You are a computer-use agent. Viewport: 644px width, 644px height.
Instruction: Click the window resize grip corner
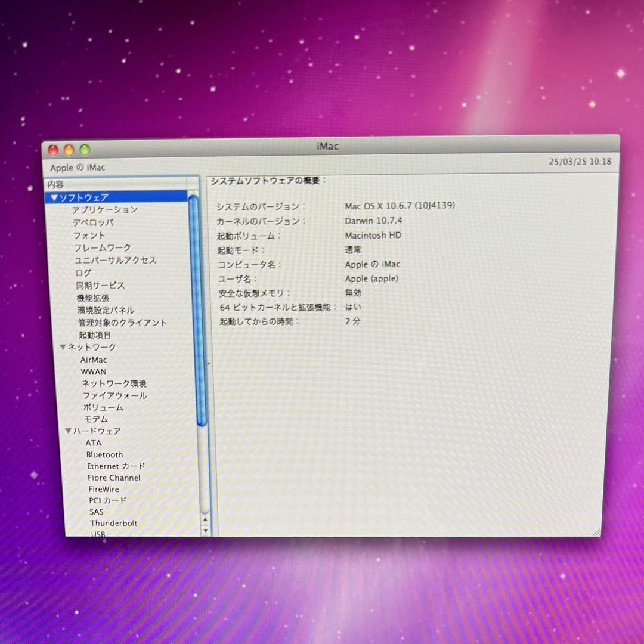click(596, 532)
